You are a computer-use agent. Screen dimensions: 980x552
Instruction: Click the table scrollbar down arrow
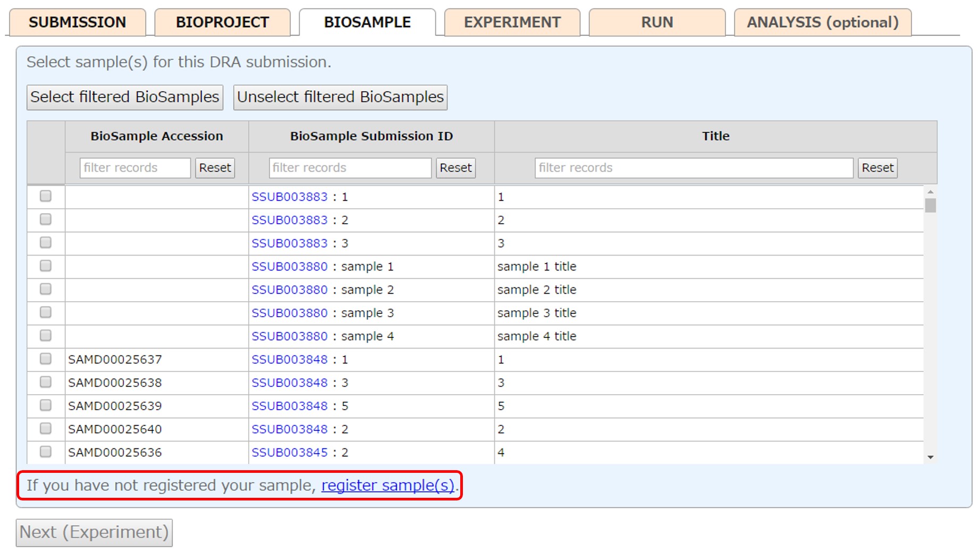(930, 457)
